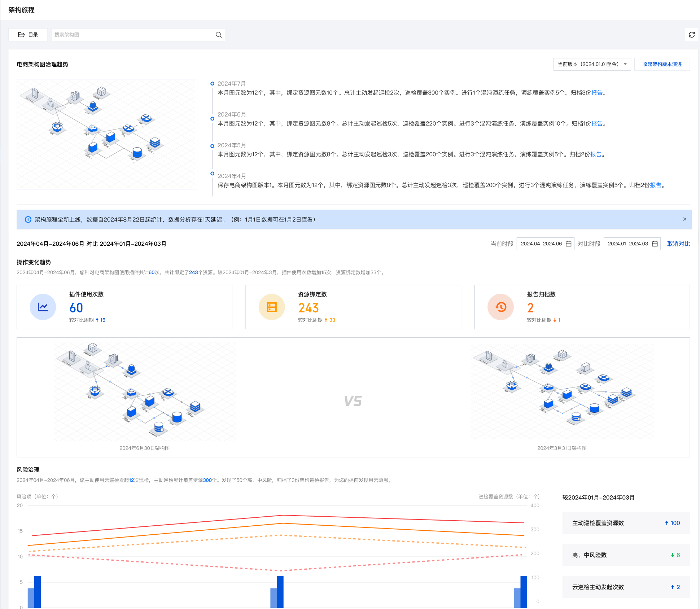Select the 2024年6月 timeline marker
The image size is (700, 609).
pos(212,118)
